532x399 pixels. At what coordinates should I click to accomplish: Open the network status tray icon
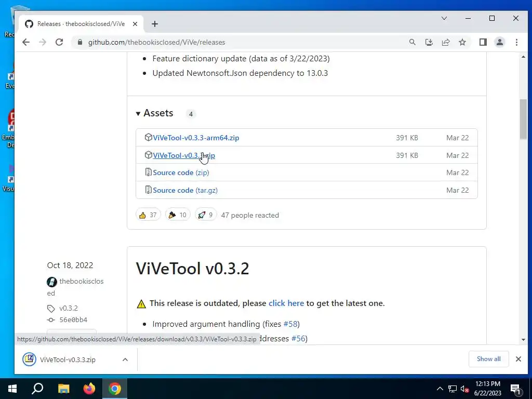coord(453,389)
